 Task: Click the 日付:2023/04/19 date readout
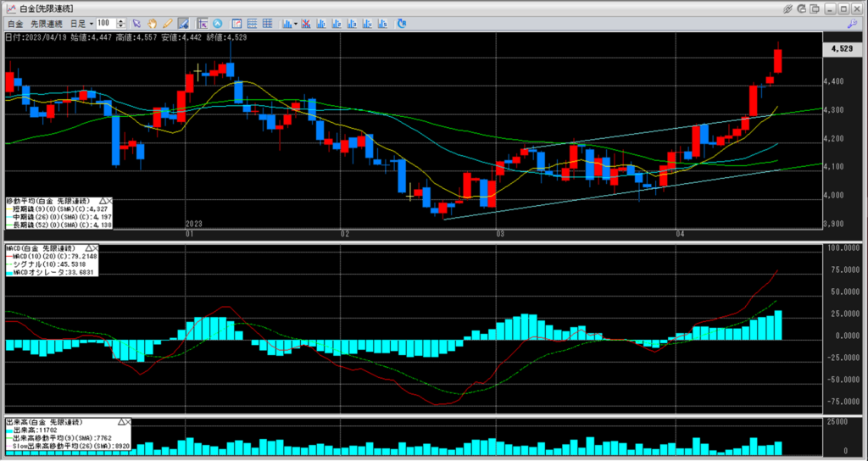point(36,37)
